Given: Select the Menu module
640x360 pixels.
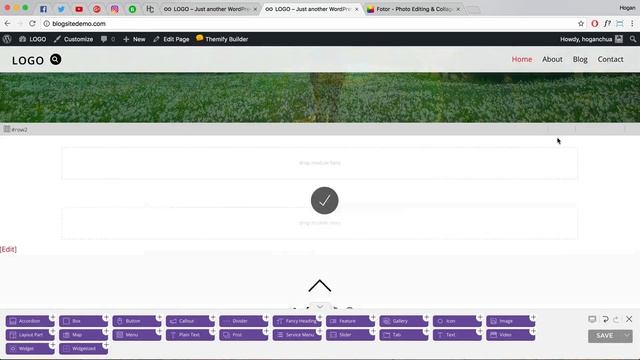Looking at the screenshot, I should pyautogui.click(x=136, y=335).
